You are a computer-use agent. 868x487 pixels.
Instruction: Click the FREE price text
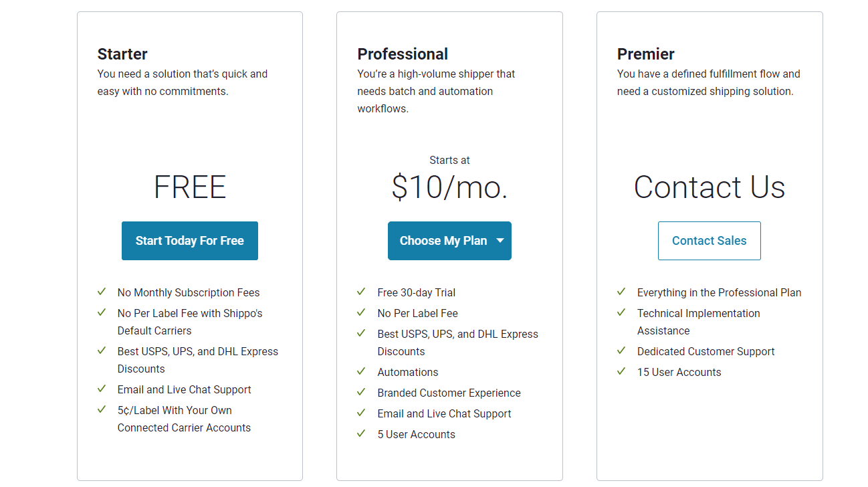pos(190,187)
